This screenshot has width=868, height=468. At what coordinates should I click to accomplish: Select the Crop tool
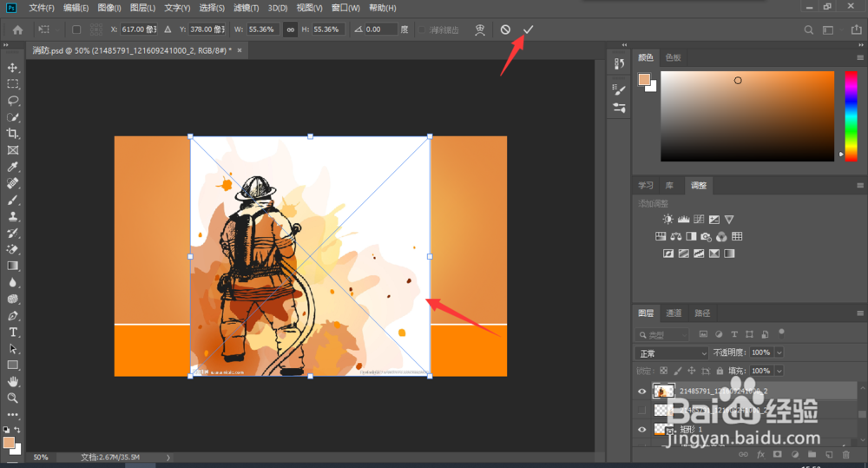[x=13, y=134]
